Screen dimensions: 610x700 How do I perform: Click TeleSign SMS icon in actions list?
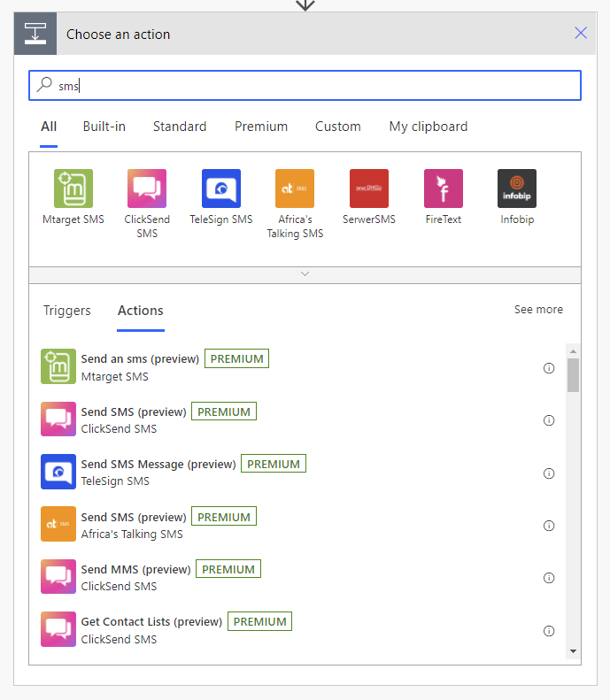tap(58, 472)
